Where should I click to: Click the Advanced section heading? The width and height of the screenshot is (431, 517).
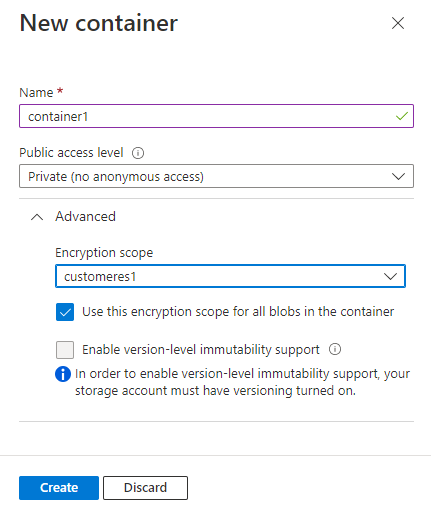pos(85,216)
